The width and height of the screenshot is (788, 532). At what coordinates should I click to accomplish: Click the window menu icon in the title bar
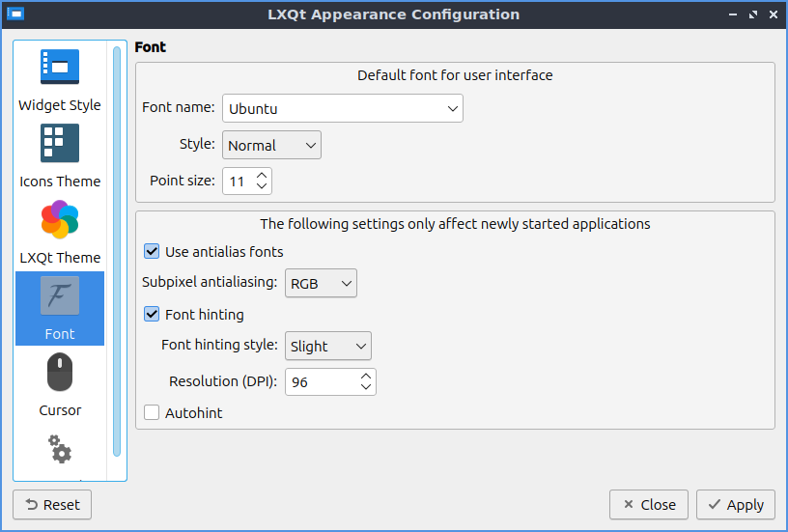point(15,14)
